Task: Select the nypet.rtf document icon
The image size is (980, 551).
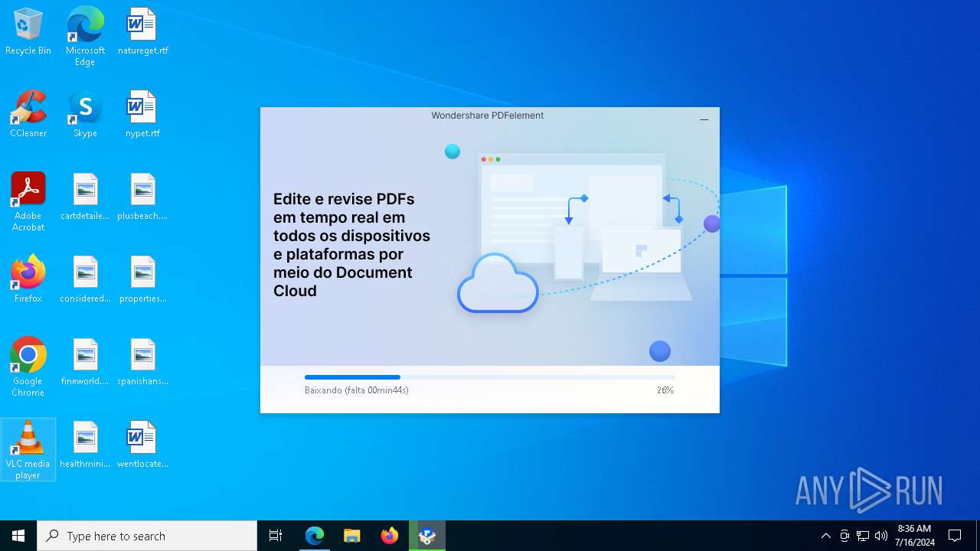Action: pos(142,115)
